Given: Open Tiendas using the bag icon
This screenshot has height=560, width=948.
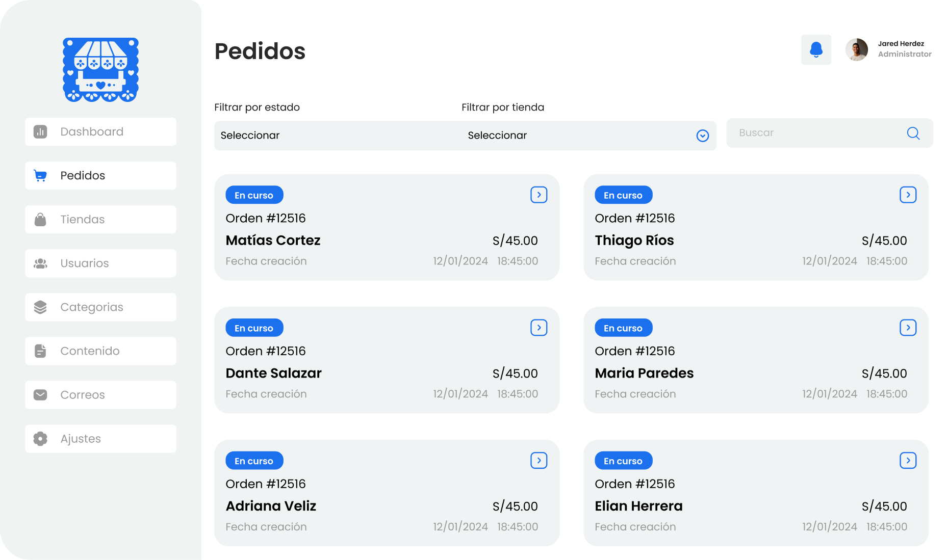Looking at the screenshot, I should coord(40,219).
